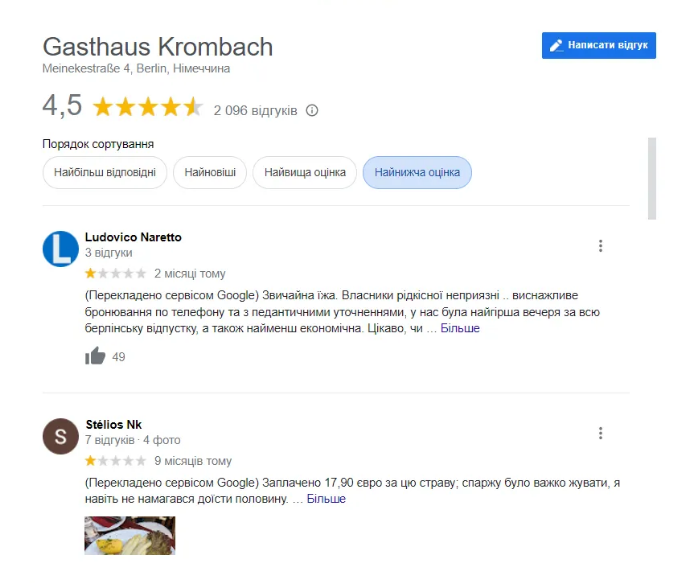Sort reviews by Найвища оцінка
This screenshot has width=693, height=583.
[x=305, y=172]
